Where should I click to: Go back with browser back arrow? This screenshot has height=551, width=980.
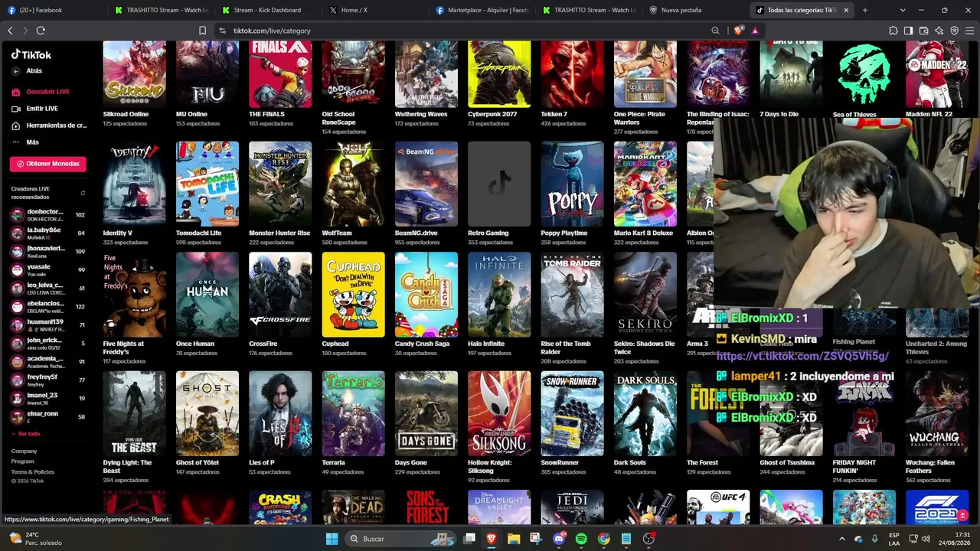tap(10, 31)
